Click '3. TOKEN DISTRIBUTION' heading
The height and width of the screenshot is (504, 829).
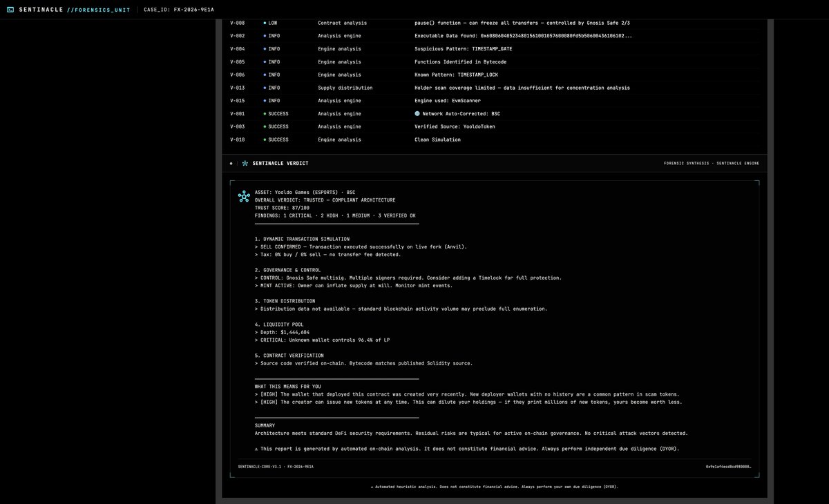click(285, 301)
